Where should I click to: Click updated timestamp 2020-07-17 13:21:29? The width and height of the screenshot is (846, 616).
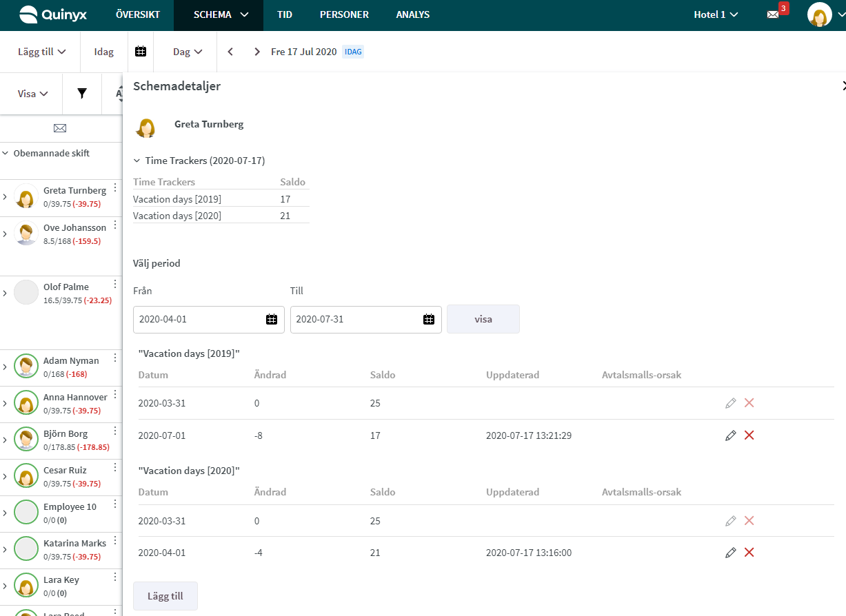[529, 435]
